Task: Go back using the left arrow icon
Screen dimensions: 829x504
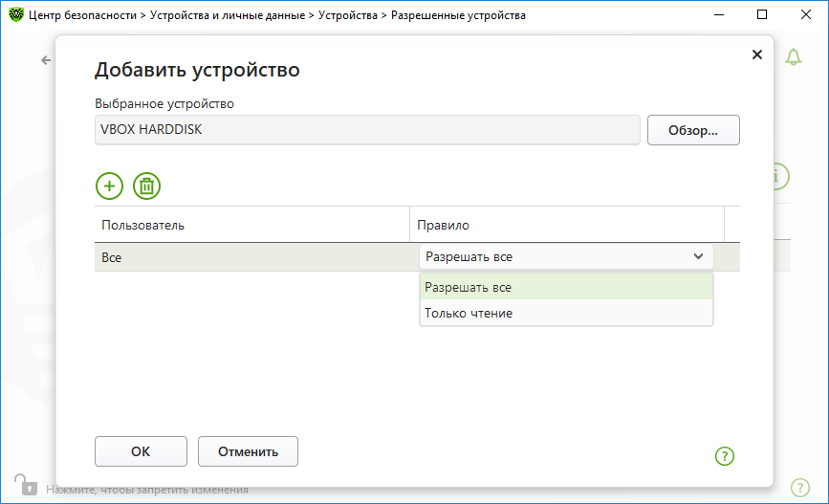Action: (x=46, y=60)
